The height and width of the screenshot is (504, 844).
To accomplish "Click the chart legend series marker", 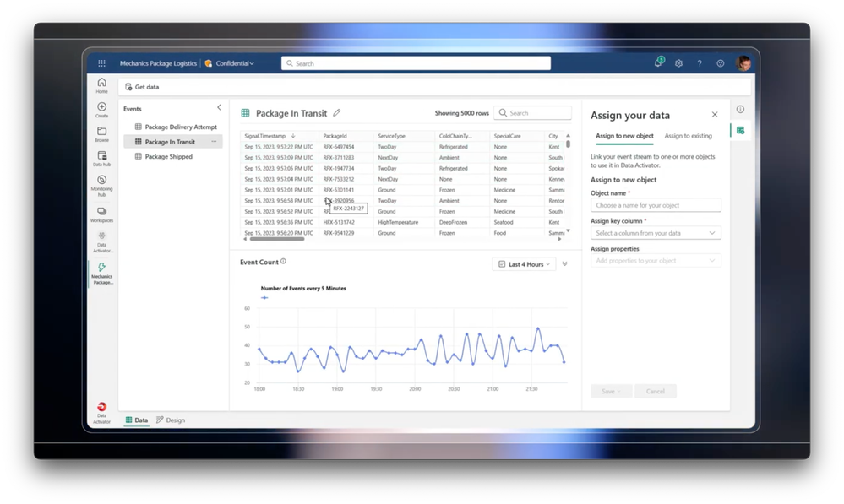I will tap(264, 297).
